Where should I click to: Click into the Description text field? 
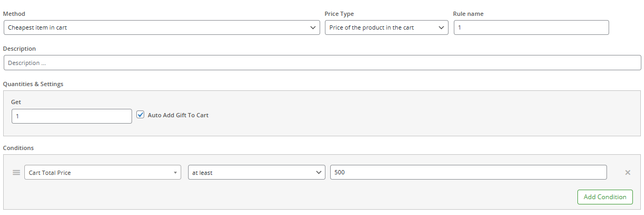click(x=322, y=63)
